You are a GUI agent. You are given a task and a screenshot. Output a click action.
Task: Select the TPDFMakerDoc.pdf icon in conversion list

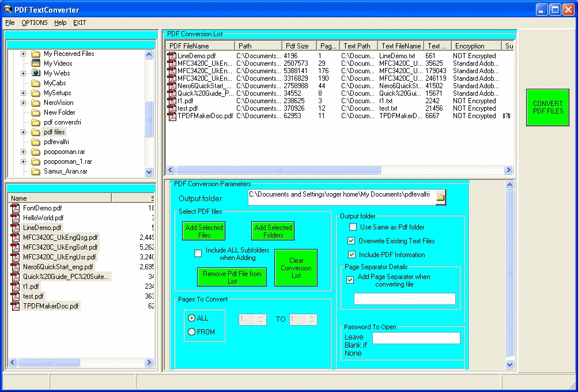pyautogui.click(x=171, y=116)
